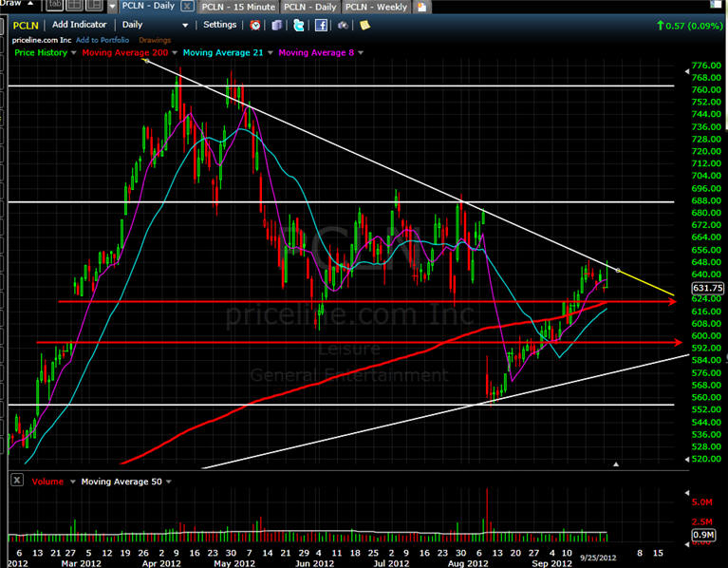Click the Facebook share icon
Viewport: 728px width, 568px height.
pyautogui.click(x=322, y=25)
